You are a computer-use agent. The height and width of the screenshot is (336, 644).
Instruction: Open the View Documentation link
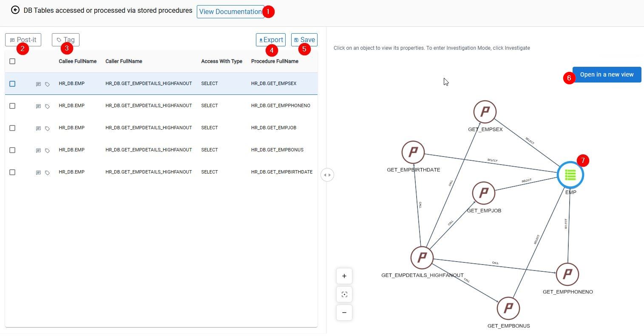pos(230,11)
